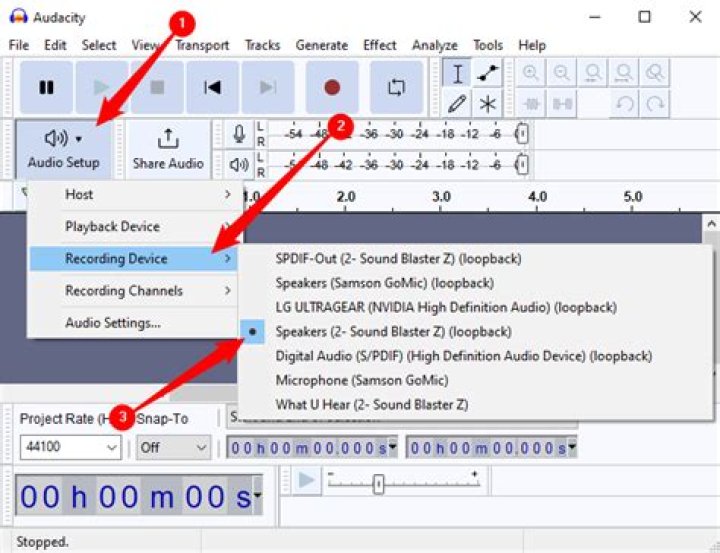Click the Zoom In icon
The height and width of the screenshot is (553, 720).
pyautogui.click(x=531, y=73)
